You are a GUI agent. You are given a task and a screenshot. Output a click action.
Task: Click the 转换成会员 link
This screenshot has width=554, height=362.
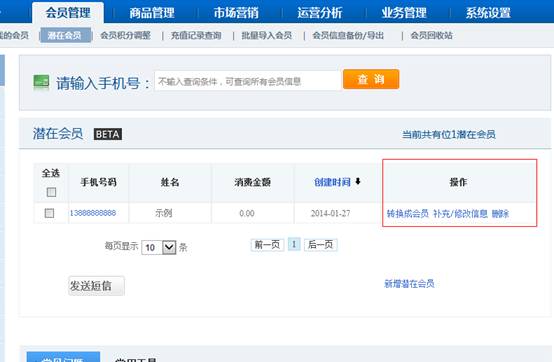pos(408,213)
